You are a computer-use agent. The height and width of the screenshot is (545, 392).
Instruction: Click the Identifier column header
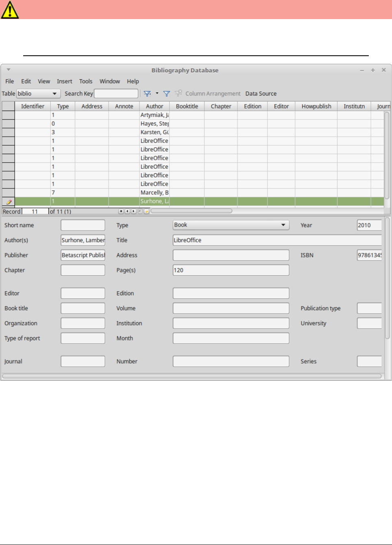33,106
